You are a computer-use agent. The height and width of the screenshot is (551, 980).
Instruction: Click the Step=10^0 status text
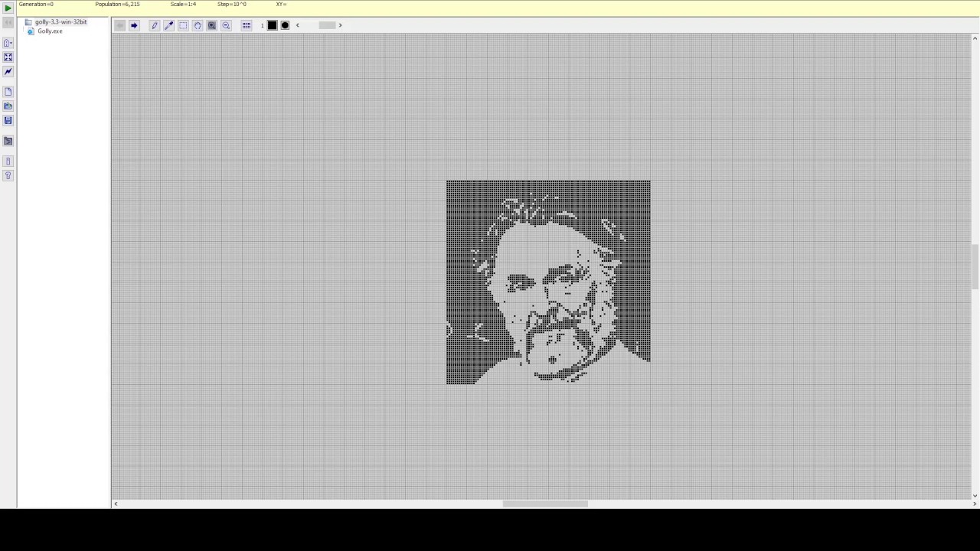tap(232, 5)
